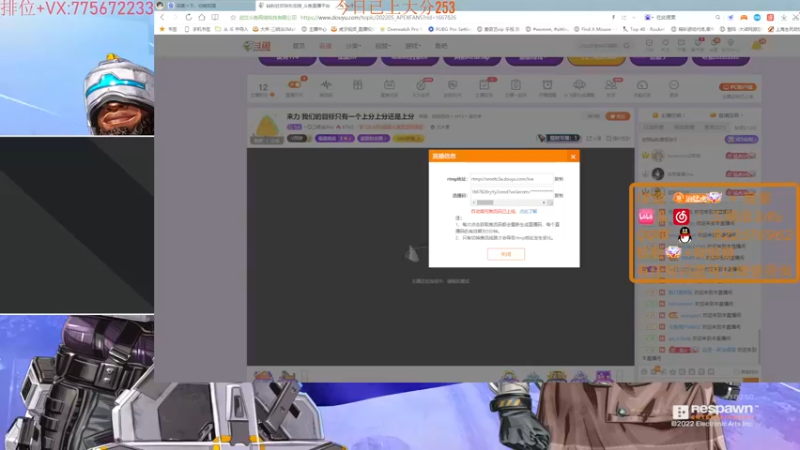The width and height of the screenshot is (800, 450).
Task: Click the QQ penguin icon in overlay
Action: click(684, 235)
